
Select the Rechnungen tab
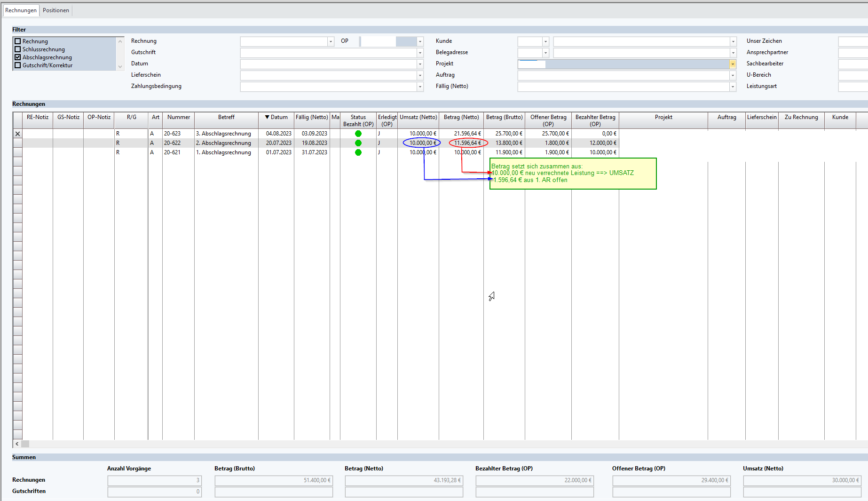coord(21,10)
